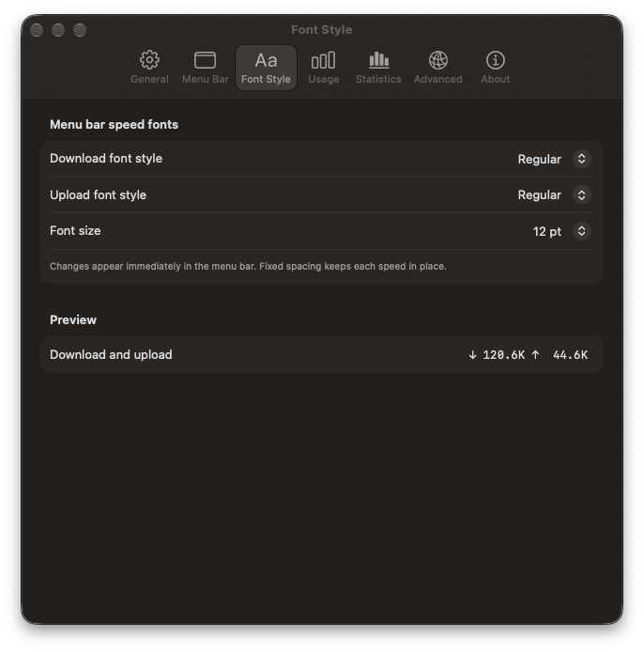
Task: Open Upload font style chevron popup
Action: click(582, 195)
